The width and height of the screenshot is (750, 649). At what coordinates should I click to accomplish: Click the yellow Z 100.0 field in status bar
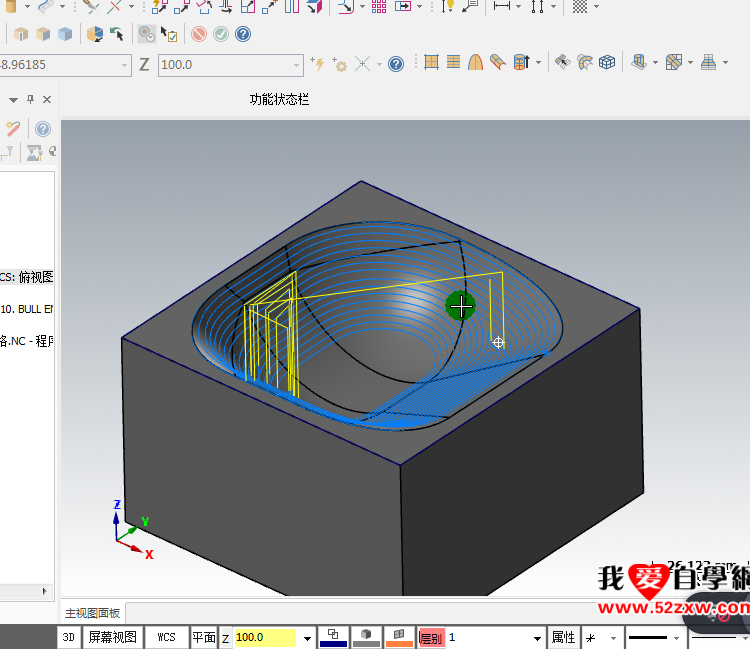coord(265,637)
